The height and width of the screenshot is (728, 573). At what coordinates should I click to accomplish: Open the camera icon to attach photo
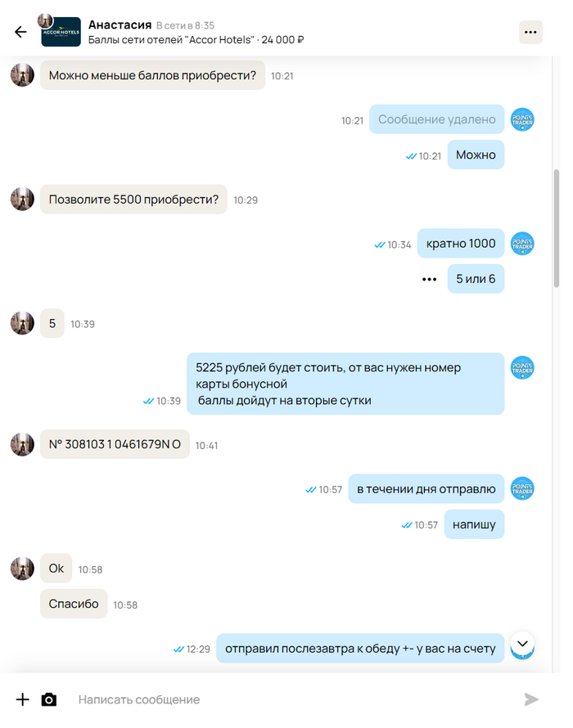[x=49, y=699]
